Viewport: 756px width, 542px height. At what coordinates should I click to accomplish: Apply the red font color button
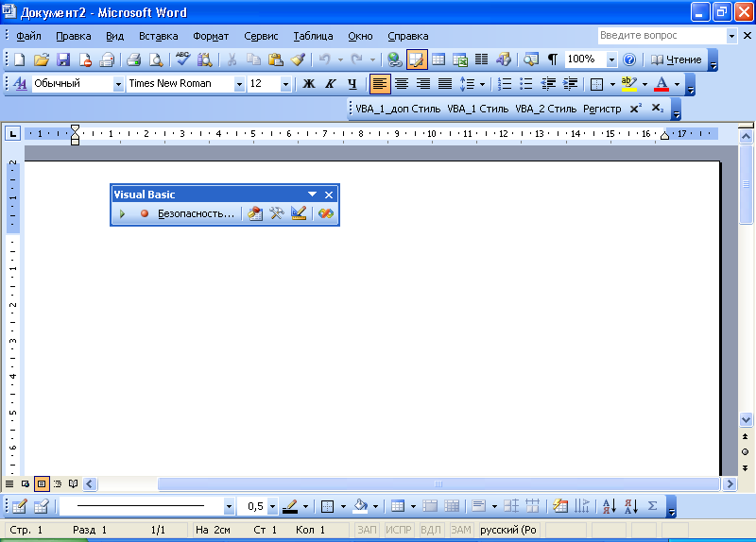(661, 84)
